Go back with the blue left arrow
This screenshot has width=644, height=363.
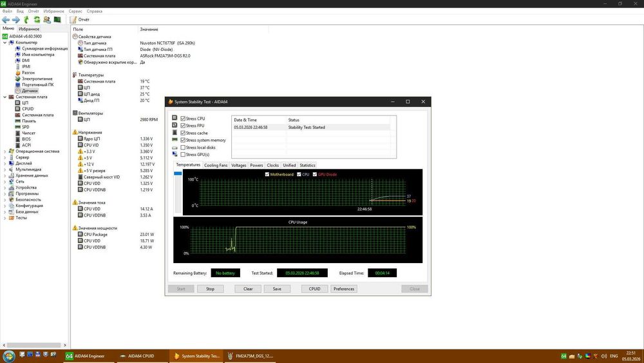point(6,20)
